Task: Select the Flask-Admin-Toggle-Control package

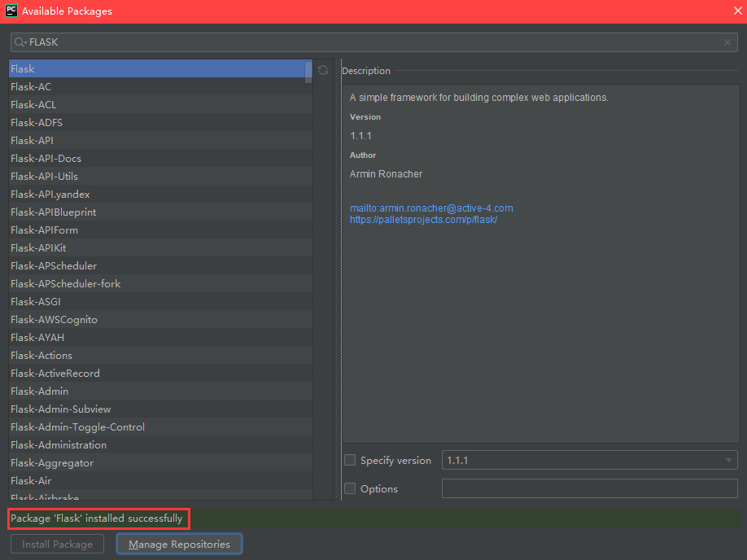Action: (x=160, y=427)
